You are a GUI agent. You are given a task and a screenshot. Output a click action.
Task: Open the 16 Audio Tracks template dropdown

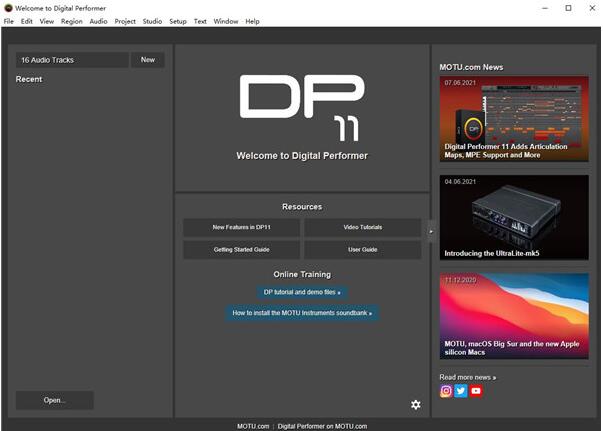tap(72, 60)
